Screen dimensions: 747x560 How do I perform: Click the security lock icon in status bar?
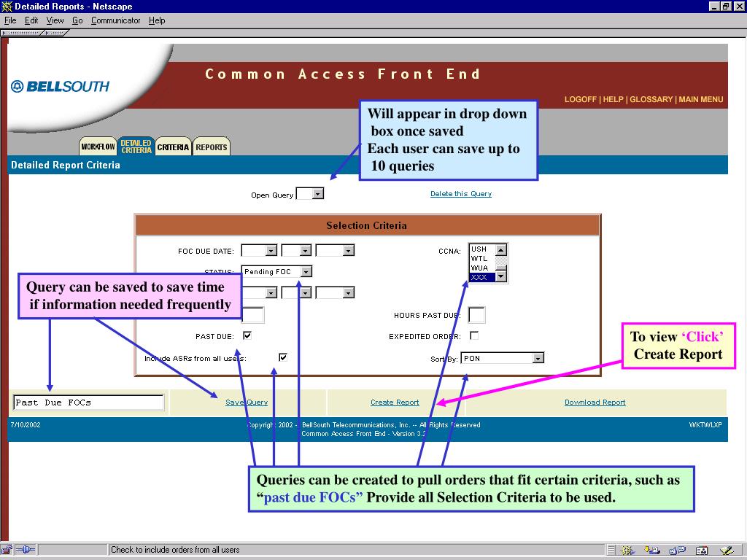pyautogui.click(x=7, y=550)
